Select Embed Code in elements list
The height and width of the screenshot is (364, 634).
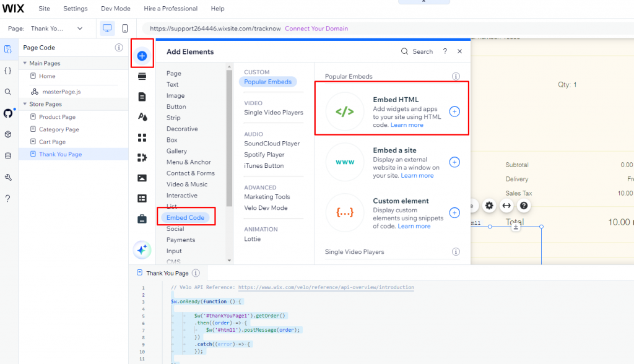(185, 217)
